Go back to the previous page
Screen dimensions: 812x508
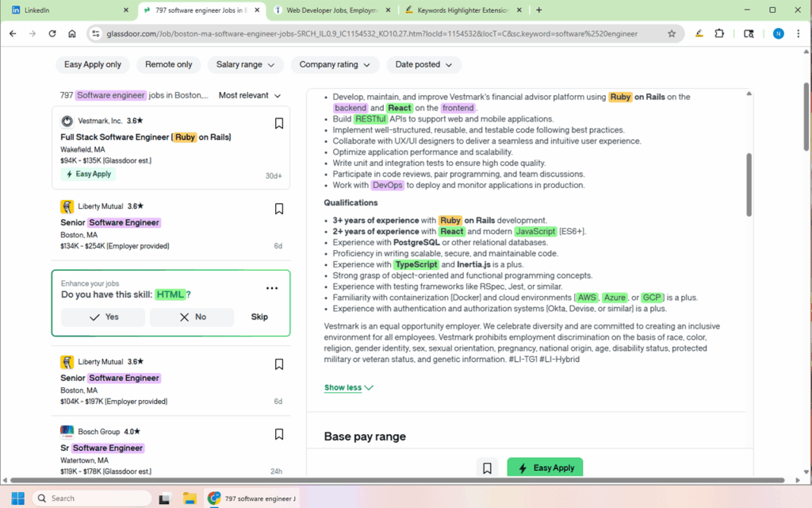coord(13,33)
